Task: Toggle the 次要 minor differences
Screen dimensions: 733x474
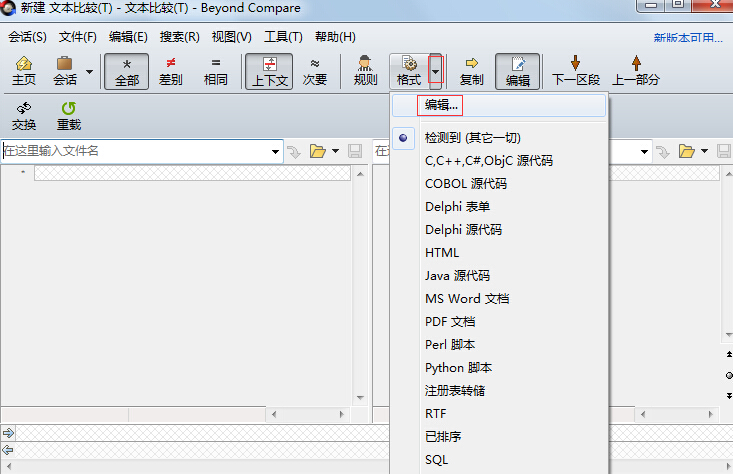Action: tap(315, 71)
